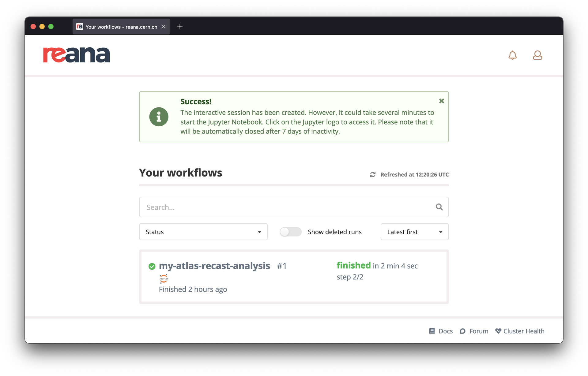Click the green success checkmark icon
Viewport: 588px width, 376px height.
click(152, 266)
